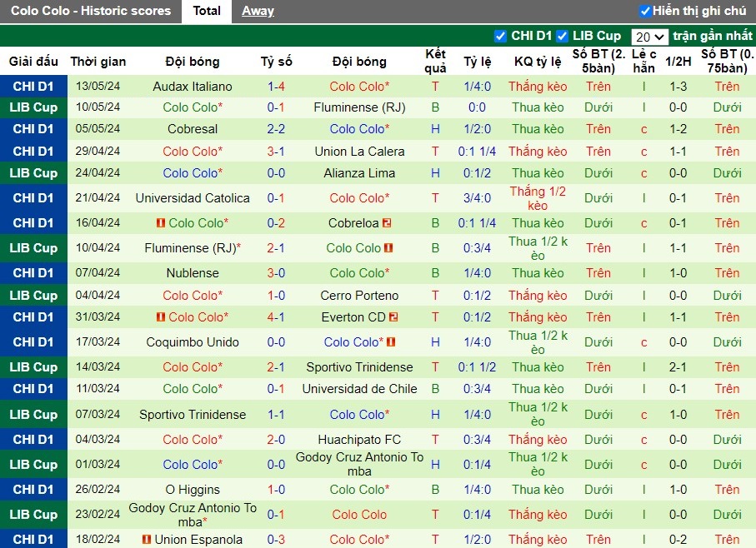Click red card icon next to Cobreloa

click(x=387, y=223)
